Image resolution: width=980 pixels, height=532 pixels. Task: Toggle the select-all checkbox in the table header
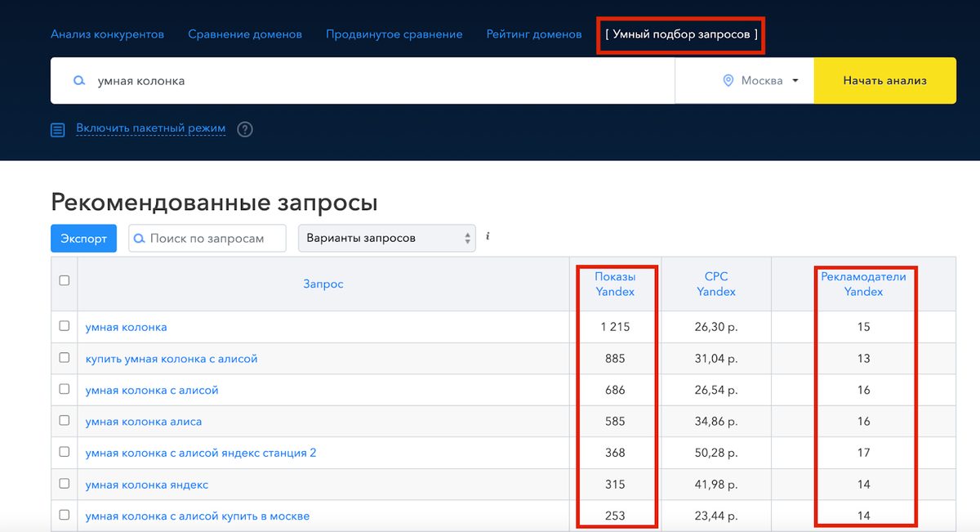click(65, 280)
